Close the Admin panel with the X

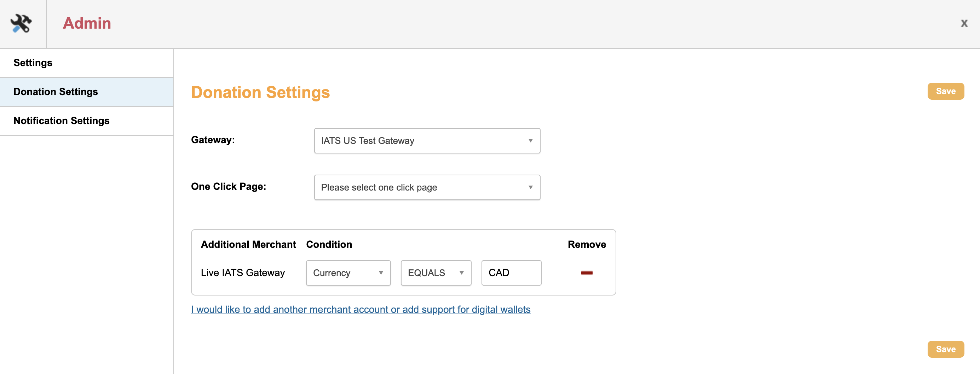pyautogui.click(x=964, y=24)
